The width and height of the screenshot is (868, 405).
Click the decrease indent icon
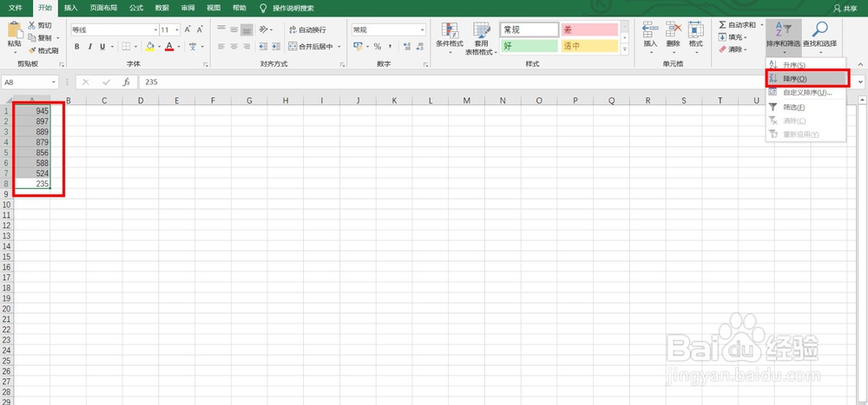click(x=263, y=47)
